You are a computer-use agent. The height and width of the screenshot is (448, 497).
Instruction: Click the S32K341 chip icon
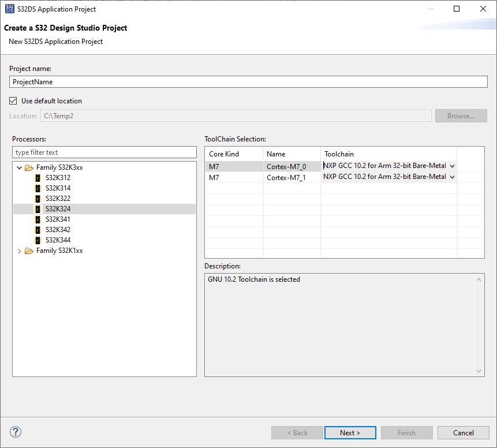tap(38, 219)
